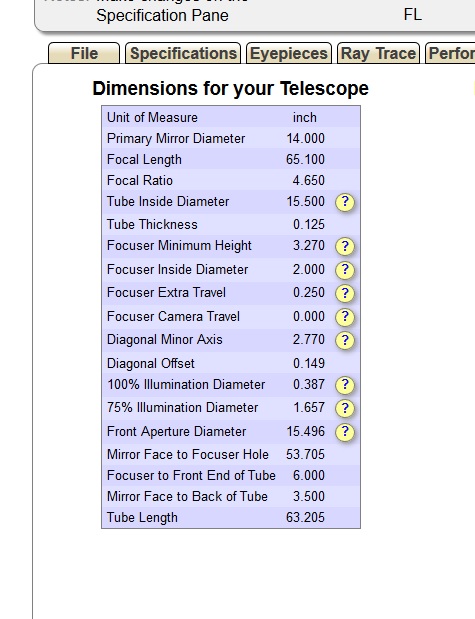Show help for 100% Illumination Diameter
Viewport: 475px width, 619px height.
[x=345, y=385]
